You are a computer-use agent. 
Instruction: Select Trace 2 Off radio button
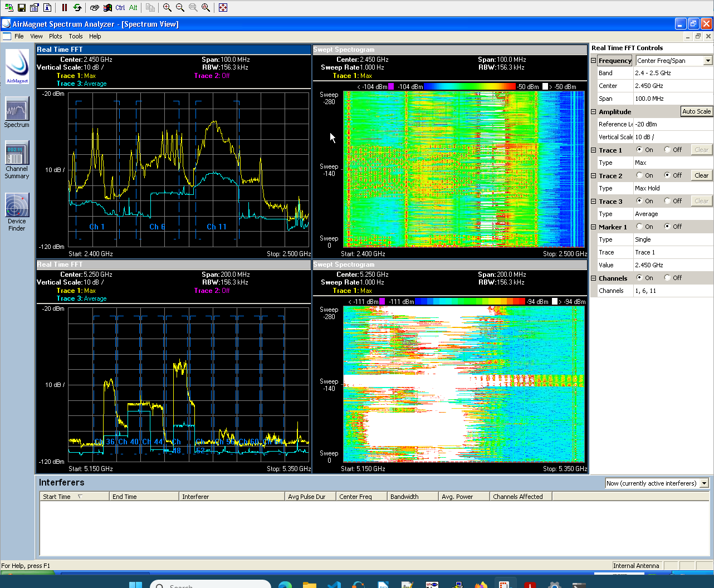coord(667,175)
